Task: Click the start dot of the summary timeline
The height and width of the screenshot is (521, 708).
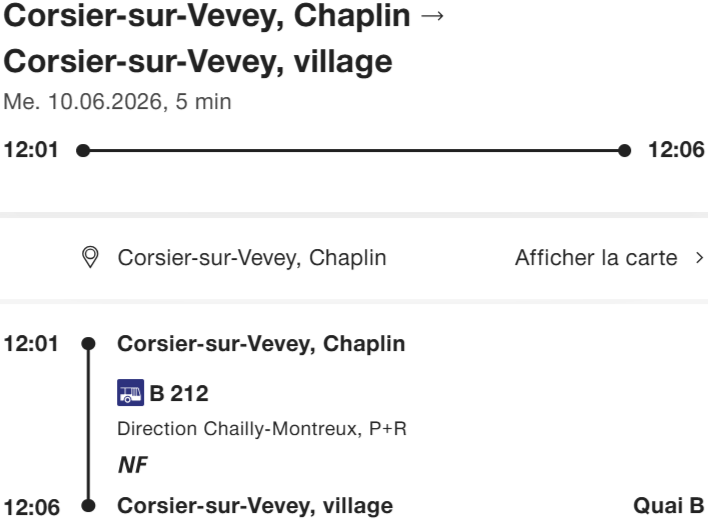Action: click(83, 151)
